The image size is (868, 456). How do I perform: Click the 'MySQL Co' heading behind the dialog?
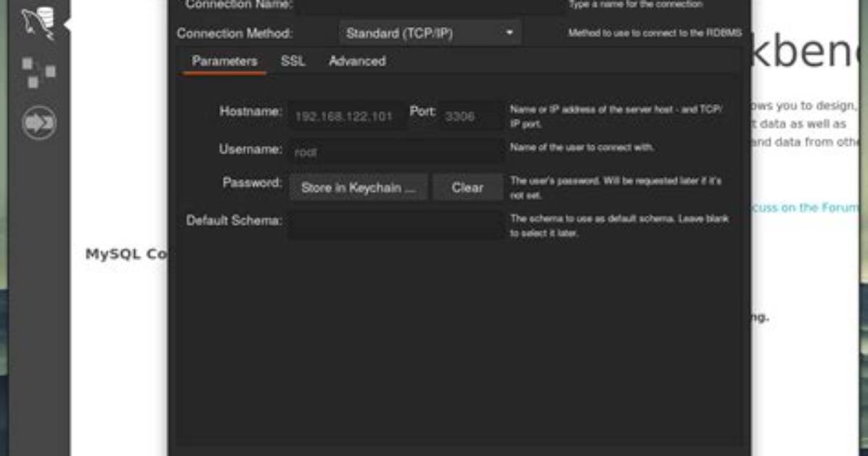point(126,253)
